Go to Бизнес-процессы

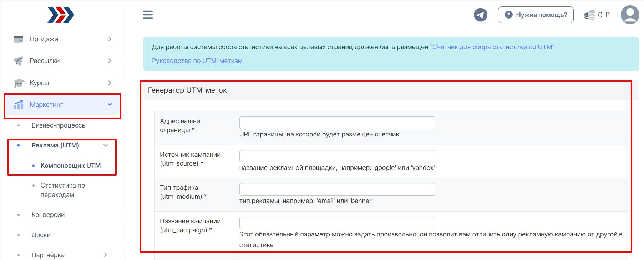(59, 125)
